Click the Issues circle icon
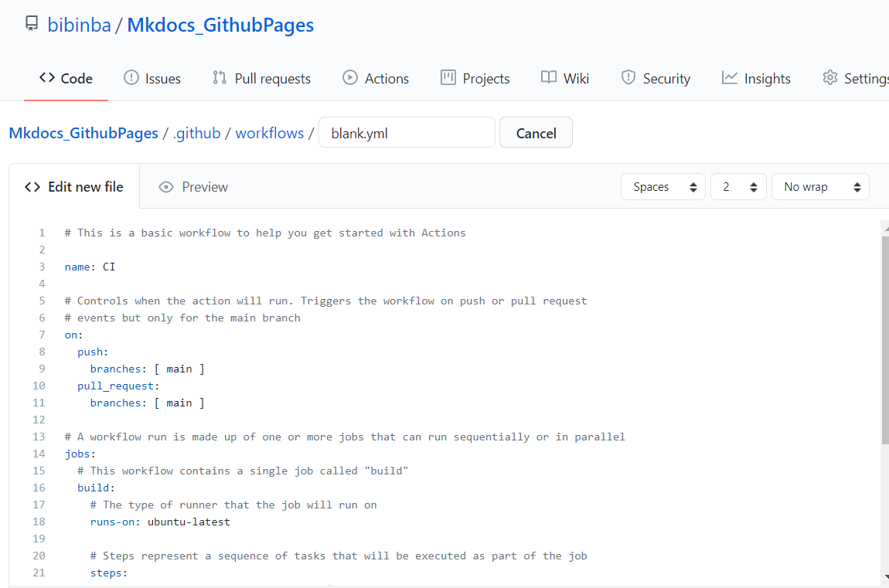Screen dimensions: 889x588 (131, 77)
